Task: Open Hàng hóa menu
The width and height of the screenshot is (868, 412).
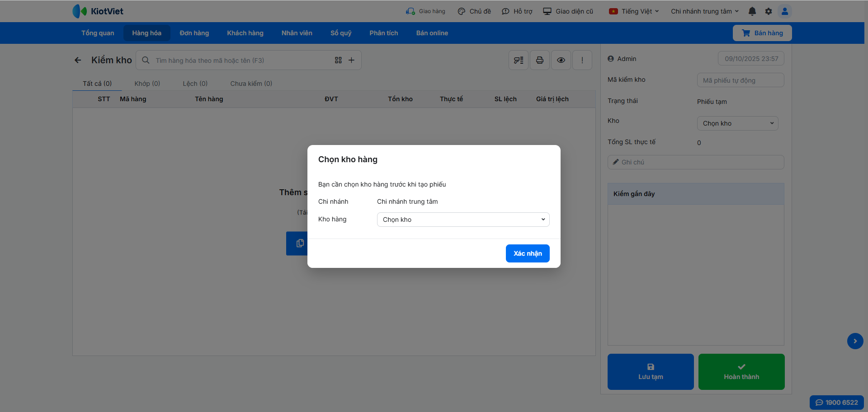Action: [147, 33]
